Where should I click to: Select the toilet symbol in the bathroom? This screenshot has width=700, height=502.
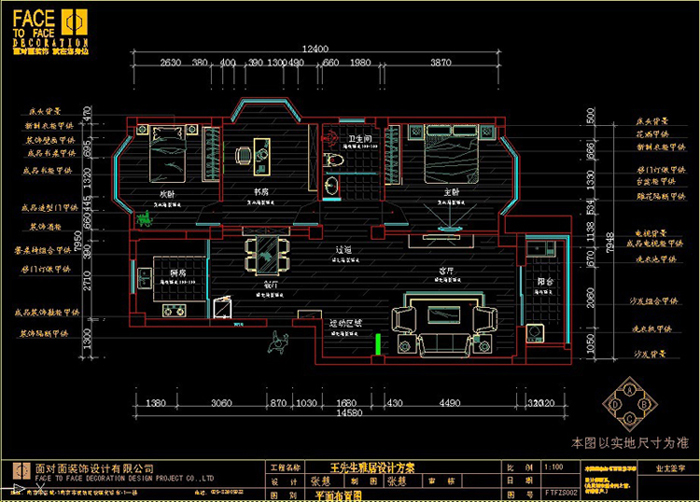tap(333, 158)
